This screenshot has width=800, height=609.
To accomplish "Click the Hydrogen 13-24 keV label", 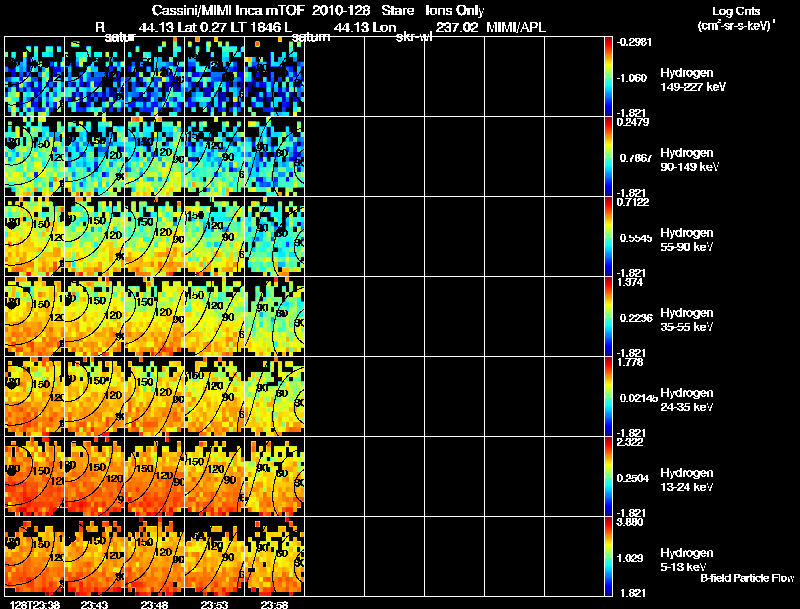I will [x=687, y=480].
